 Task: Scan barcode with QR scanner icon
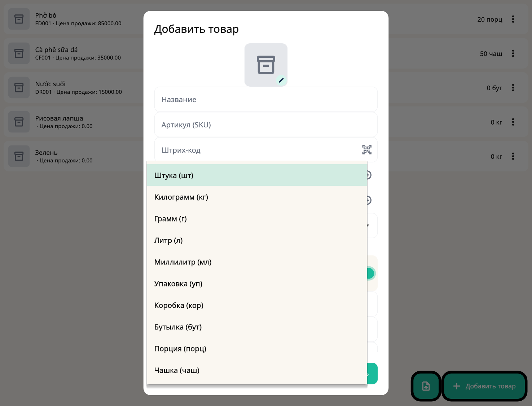point(367,150)
